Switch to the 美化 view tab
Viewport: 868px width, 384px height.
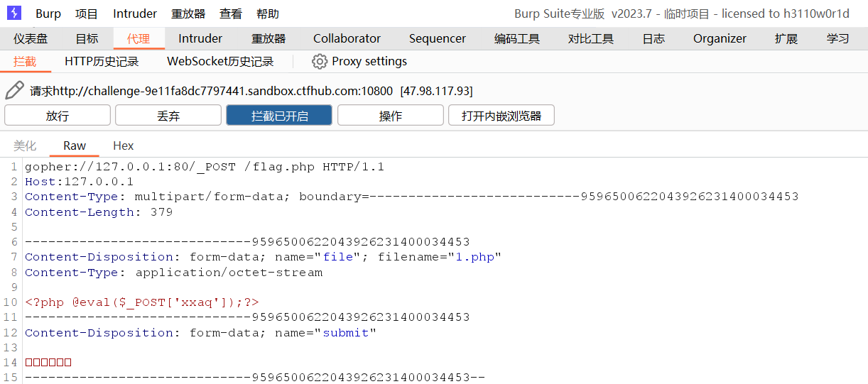coord(25,146)
